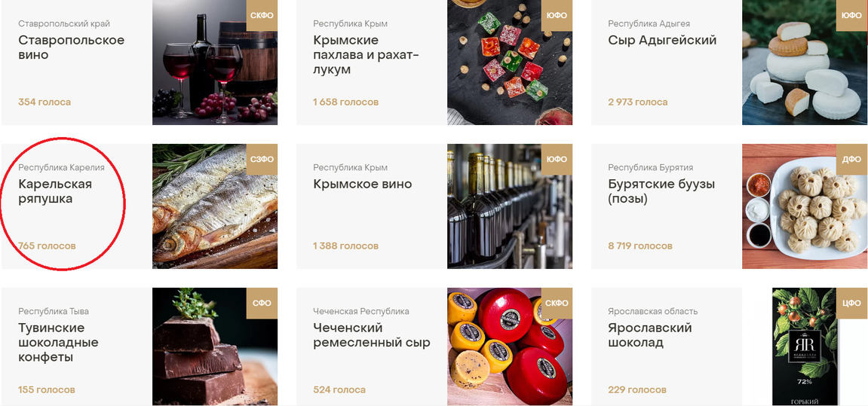Open the Карельская ряпушка title
The height and width of the screenshot is (406, 868).
pyautogui.click(x=55, y=191)
